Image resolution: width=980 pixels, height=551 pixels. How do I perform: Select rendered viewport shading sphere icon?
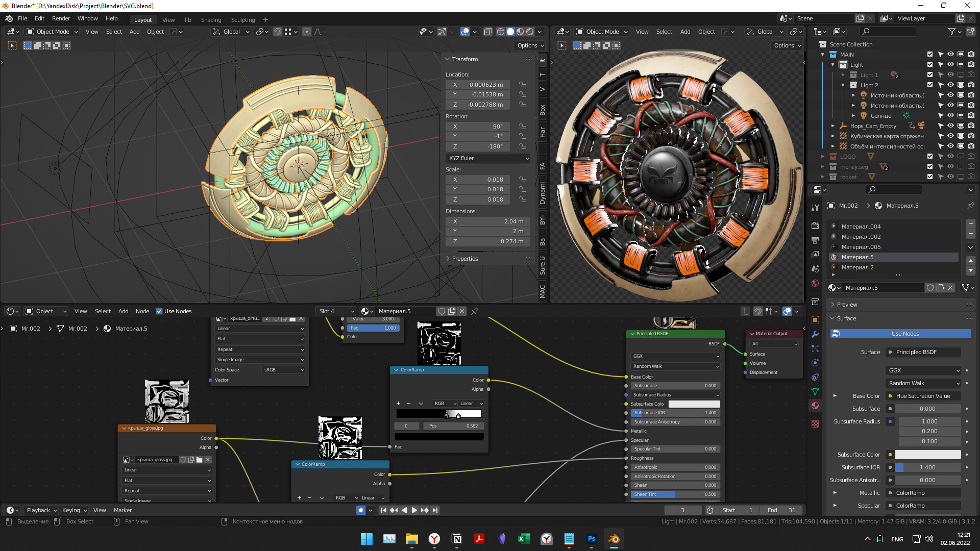(x=530, y=32)
